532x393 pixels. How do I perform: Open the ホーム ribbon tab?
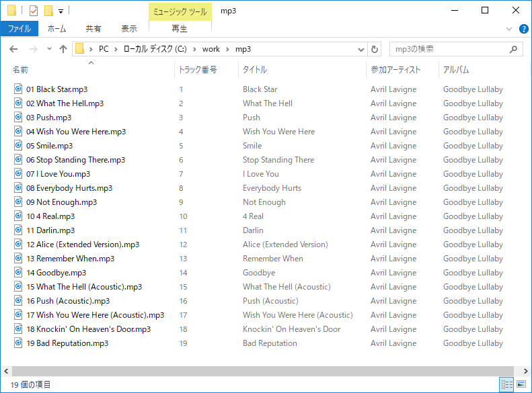(56, 28)
